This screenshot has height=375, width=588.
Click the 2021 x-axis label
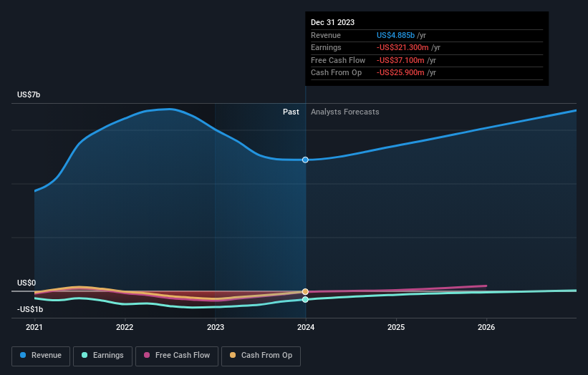click(x=34, y=328)
